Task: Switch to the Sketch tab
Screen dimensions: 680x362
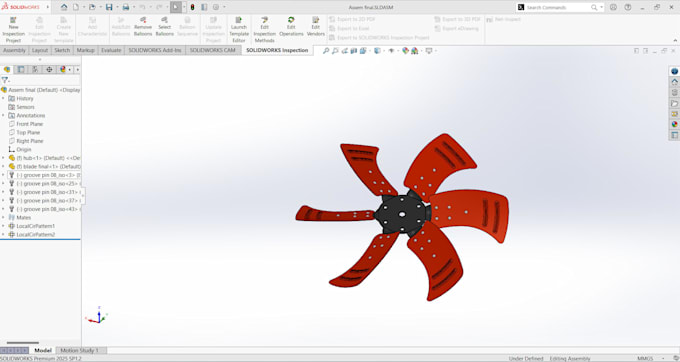Action: point(62,50)
